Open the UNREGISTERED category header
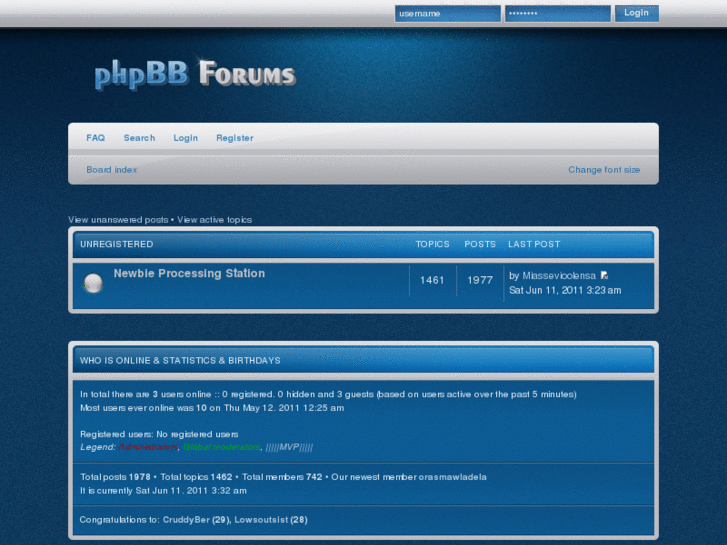Image resolution: width=727 pixels, height=545 pixels. click(x=116, y=244)
